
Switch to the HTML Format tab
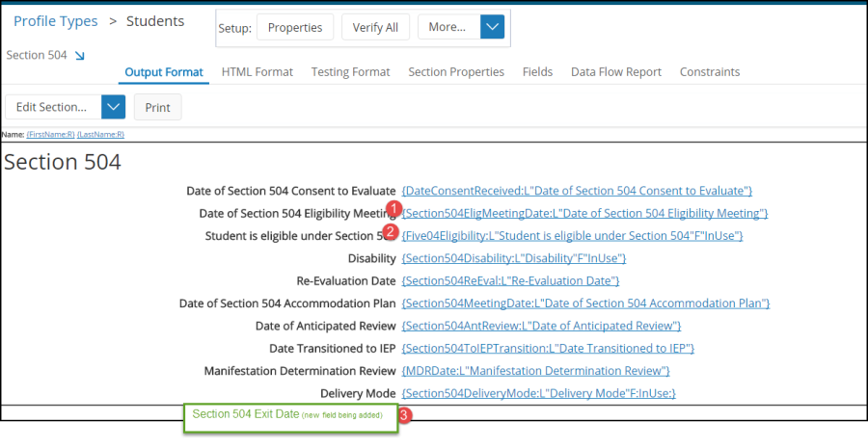tap(258, 72)
